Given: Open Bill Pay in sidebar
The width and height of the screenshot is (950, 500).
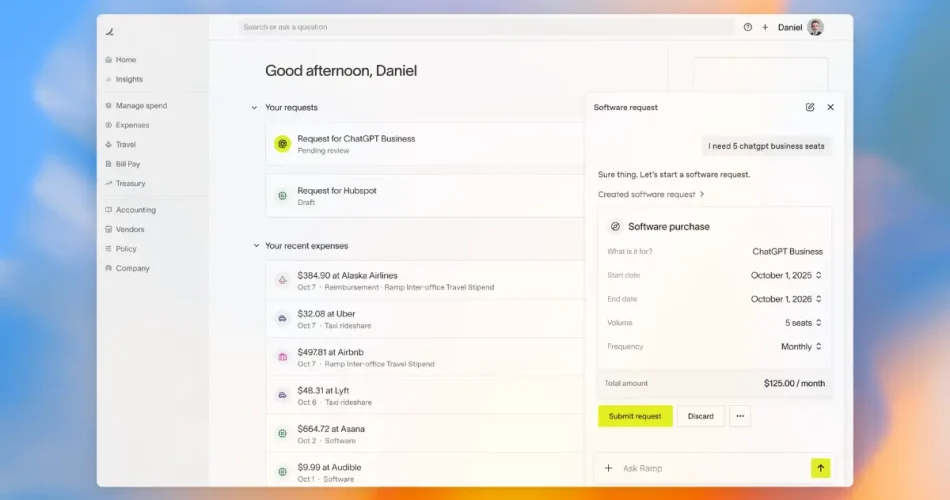Looking at the screenshot, I should click(122, 164).
